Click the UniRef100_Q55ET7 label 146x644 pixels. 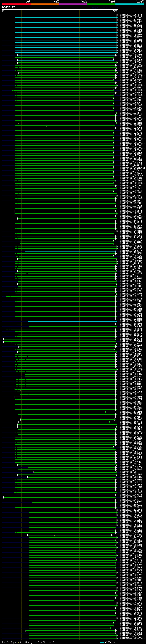tap(131, 251)
